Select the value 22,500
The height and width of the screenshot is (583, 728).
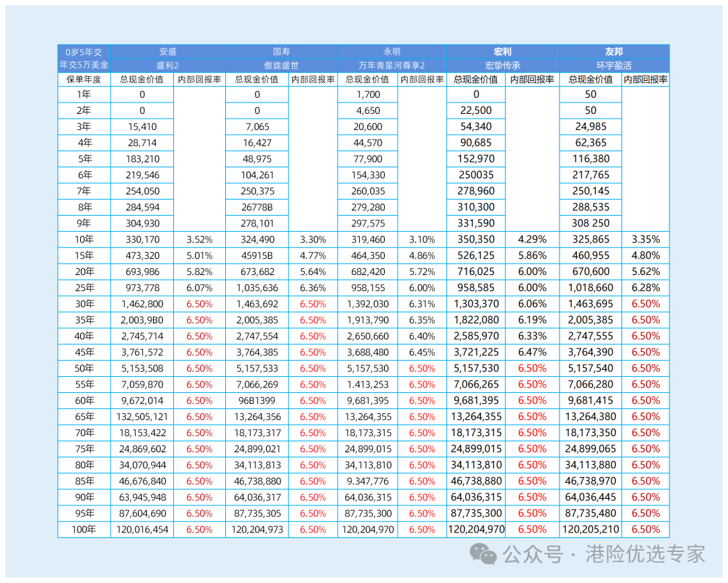476,111
